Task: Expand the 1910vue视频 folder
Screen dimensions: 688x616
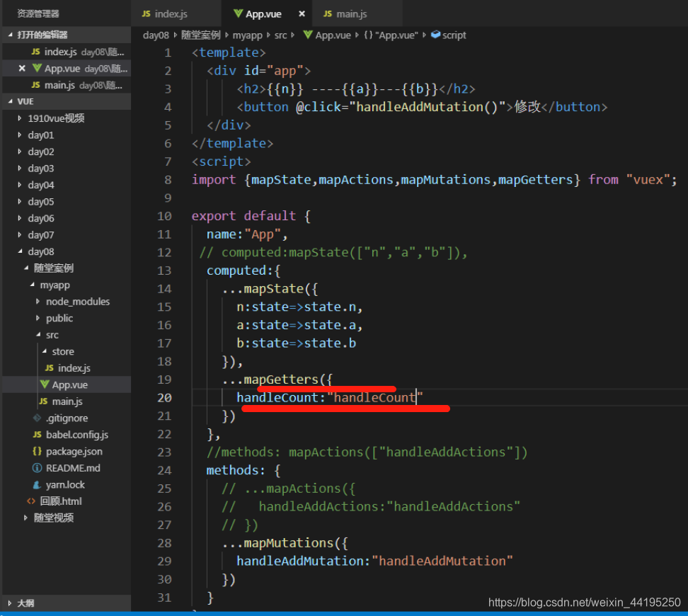Action: coord(19,118)
